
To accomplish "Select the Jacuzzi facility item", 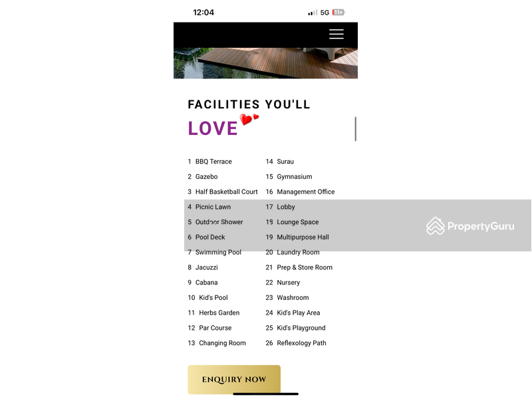I will (204, 267).
